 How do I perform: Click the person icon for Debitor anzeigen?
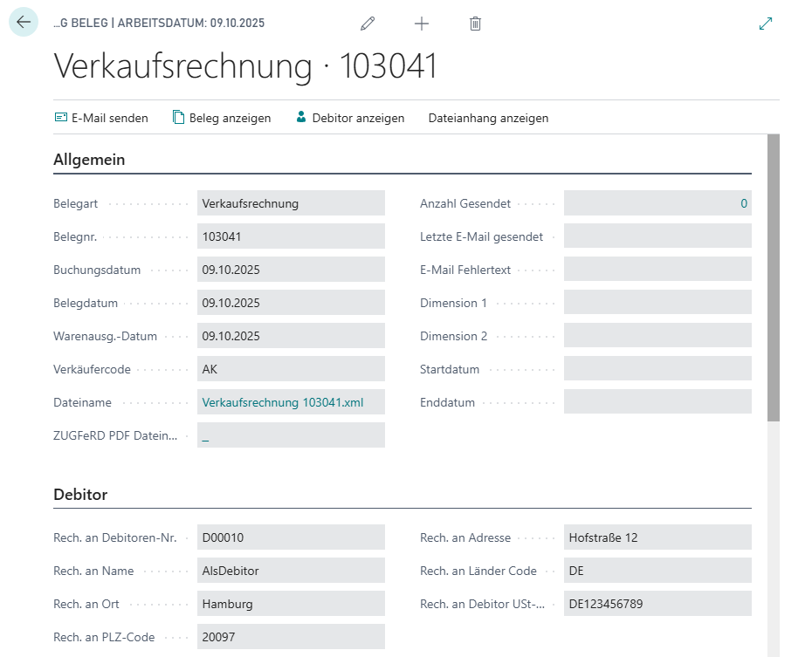(301, 118)
